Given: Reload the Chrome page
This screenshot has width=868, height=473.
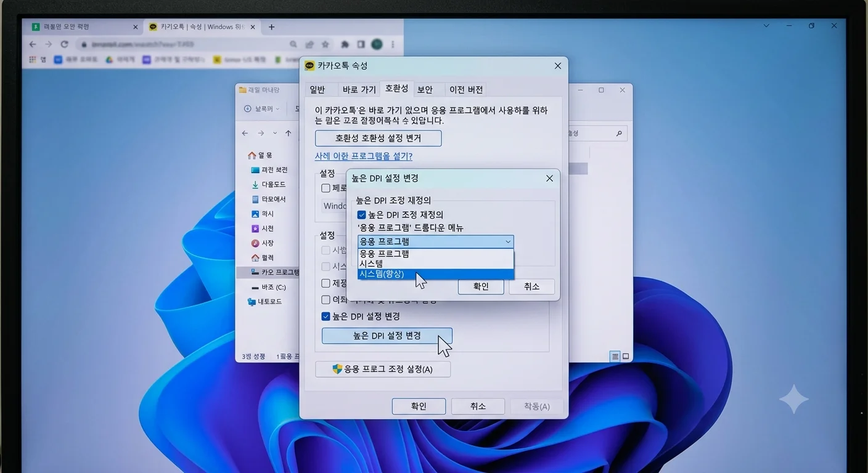Looking at the screenshot, I should [64, 44].
